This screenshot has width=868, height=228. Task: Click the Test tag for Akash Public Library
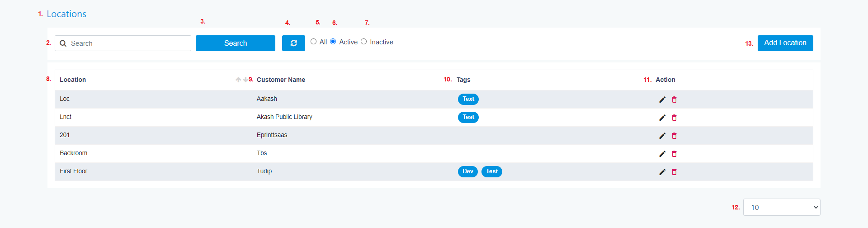point(468,117)
